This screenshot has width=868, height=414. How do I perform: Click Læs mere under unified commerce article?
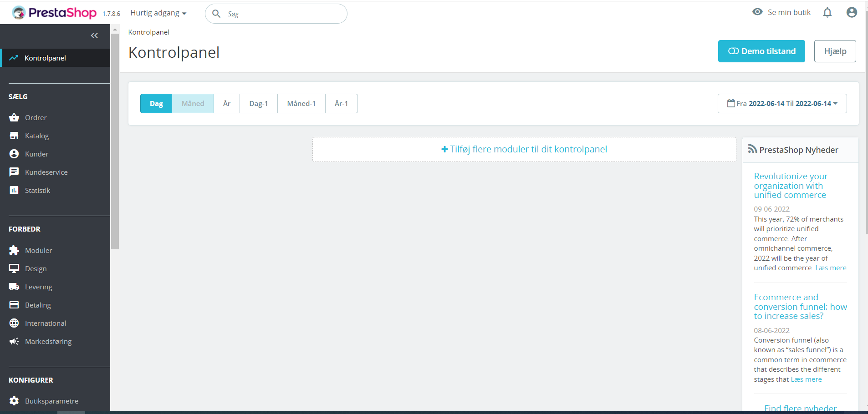pos(831,268)
